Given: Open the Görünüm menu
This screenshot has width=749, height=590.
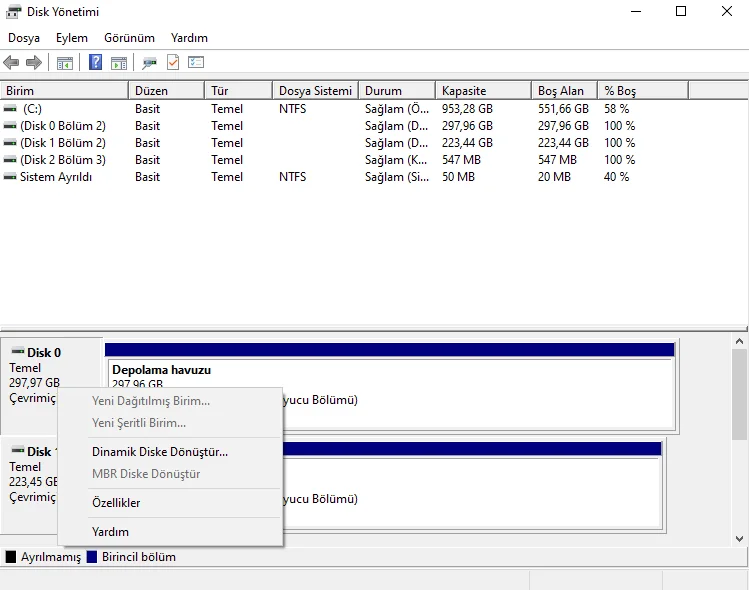Looking at the screenshot, I should (x=129, y=38).
